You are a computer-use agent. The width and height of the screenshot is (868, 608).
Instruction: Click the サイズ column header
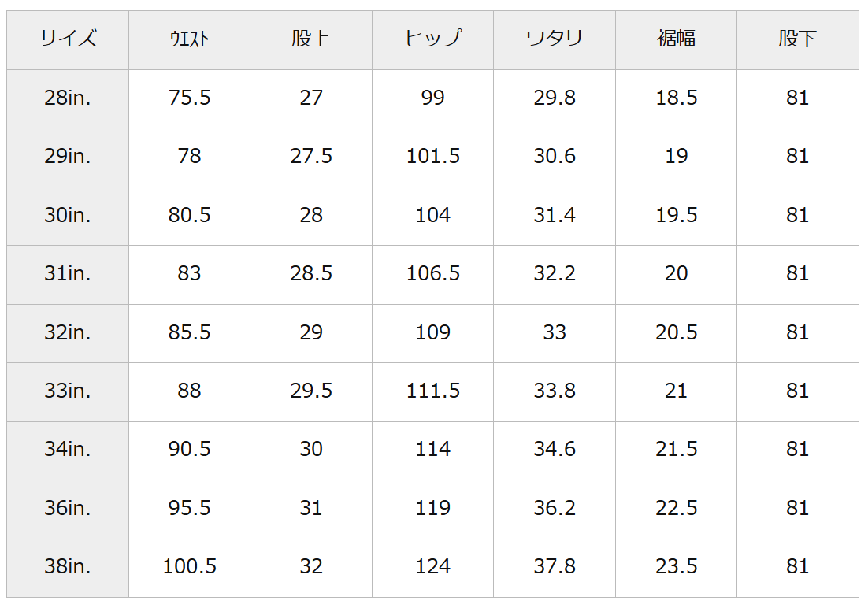(68, 39)
